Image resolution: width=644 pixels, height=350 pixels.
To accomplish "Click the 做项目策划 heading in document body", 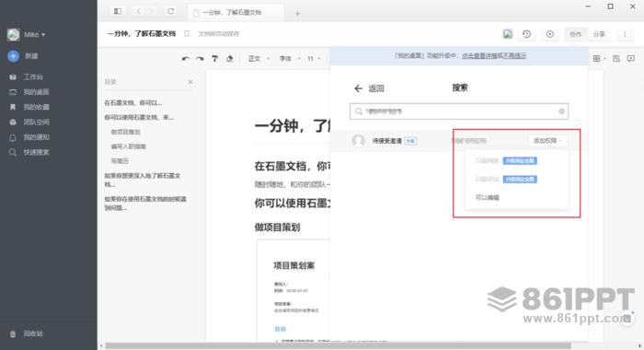I will 277,227.
